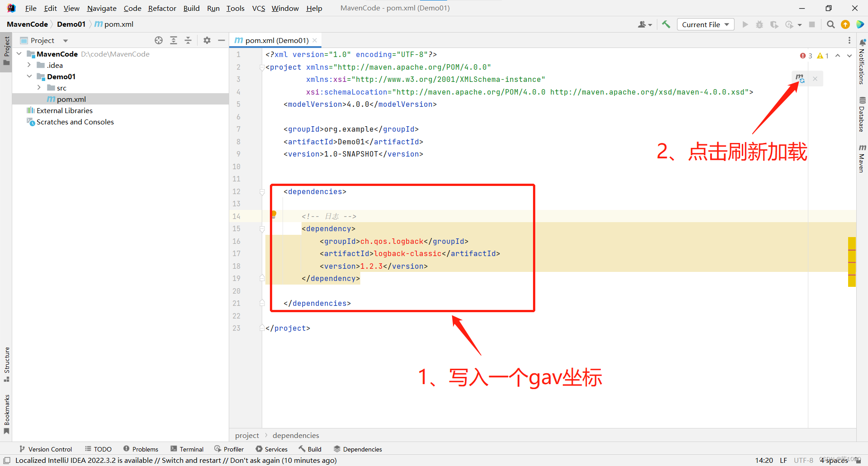This screenshot has width=868, height=466.
Task: Open the JetBrains toolbox icon at top right
Action: click(x=860, y=24)
